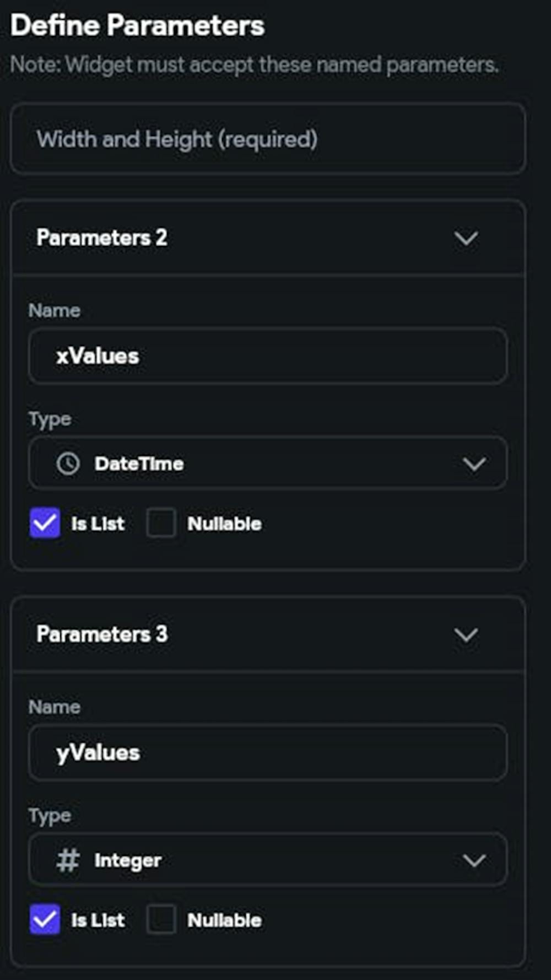This screenshot has width=551, height=980.
Task: Collapse the Parameters 3 section
Action: click(466, 634)
